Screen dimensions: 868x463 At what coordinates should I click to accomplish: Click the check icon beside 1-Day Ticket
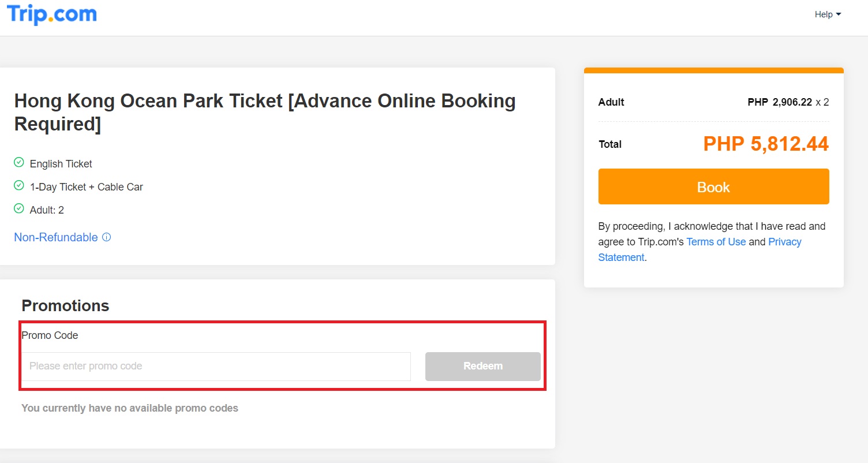(x=19, y=185)
